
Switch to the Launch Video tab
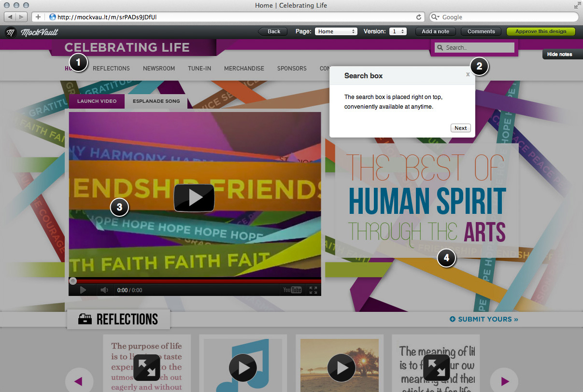pos(97,101)
